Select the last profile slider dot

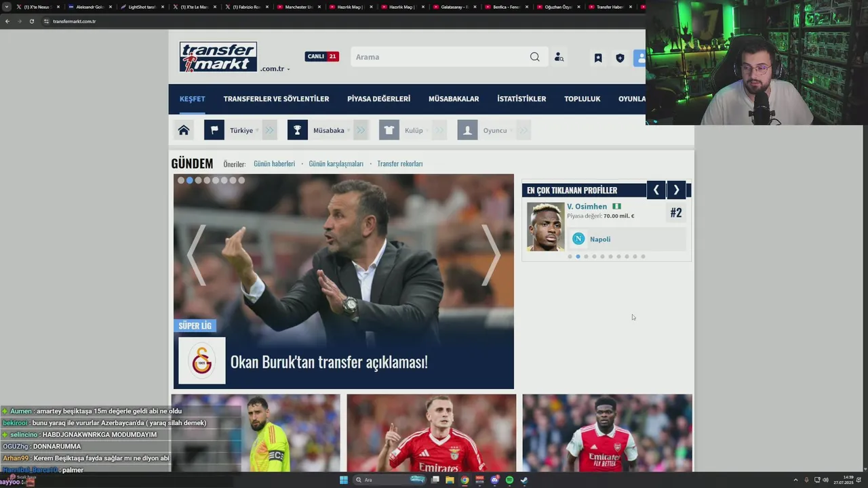[643, 256]
